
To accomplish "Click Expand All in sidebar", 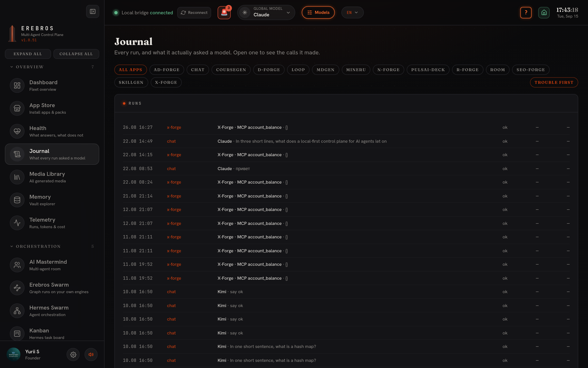I will tap(28, 54).
